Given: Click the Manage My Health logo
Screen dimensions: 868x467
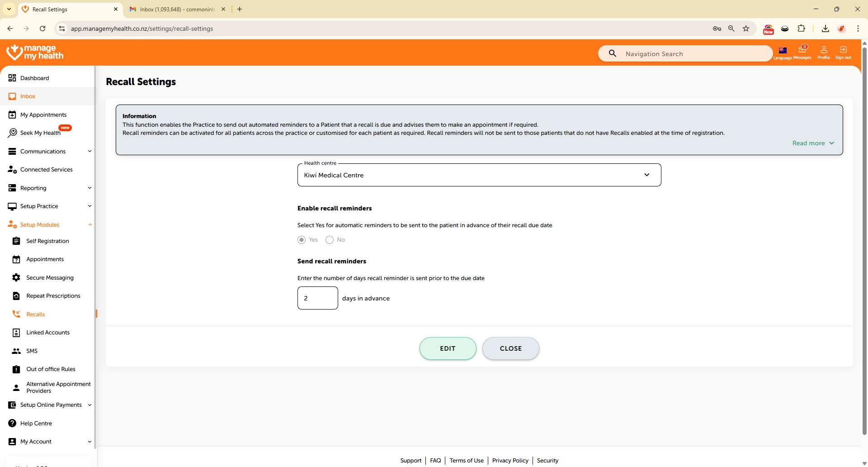Looking at the screenshot, I should 35,52.
